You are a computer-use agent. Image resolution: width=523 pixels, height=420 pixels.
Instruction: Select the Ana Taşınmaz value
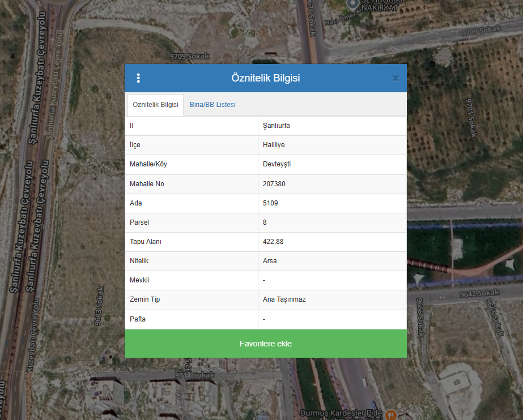(x=284, y=299)
